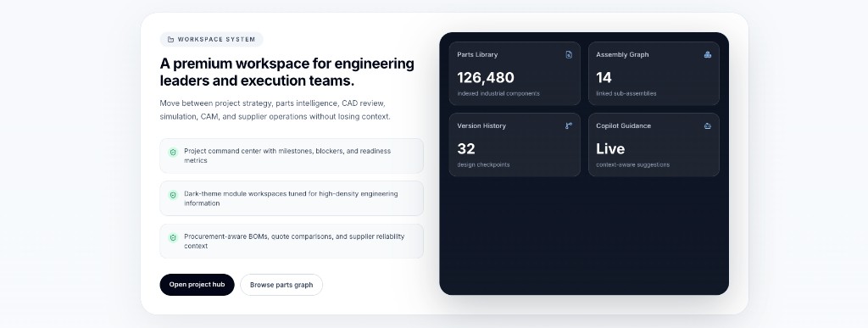Click the 126,480 parts count
868x328 pixels.
(x=486, y=77)
